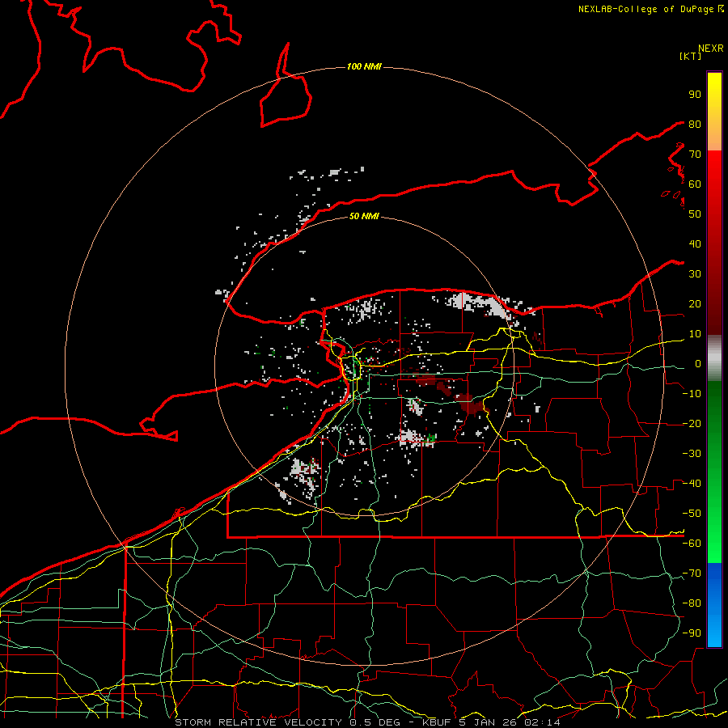Click the 50 NMI range ring label
Screen dimensions: 728x728
click(364, 216)
